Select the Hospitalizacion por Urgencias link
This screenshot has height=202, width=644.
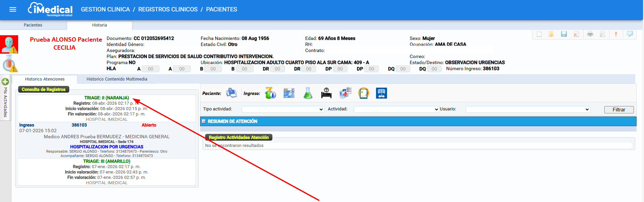[107, 147]
